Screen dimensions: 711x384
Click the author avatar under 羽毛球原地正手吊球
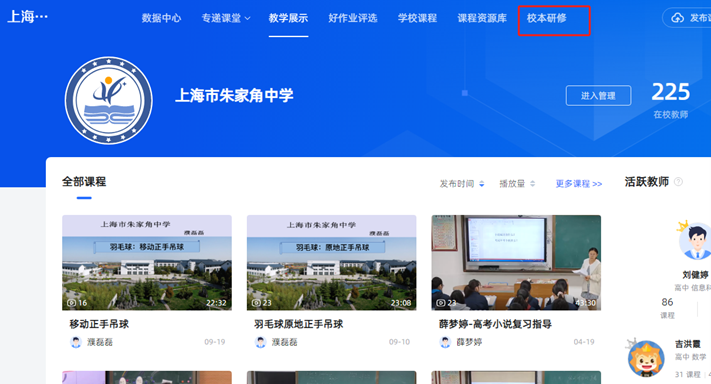pos(260,342)
